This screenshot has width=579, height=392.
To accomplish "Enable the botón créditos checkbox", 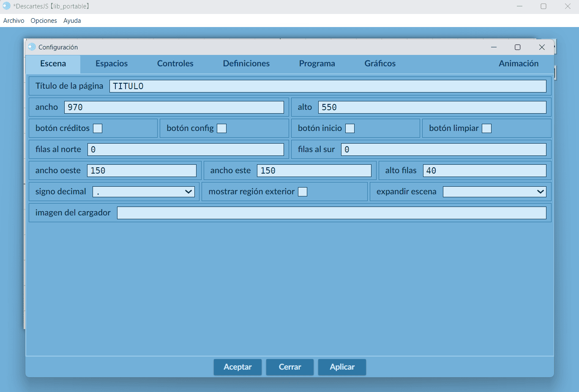I will [98, 128].
